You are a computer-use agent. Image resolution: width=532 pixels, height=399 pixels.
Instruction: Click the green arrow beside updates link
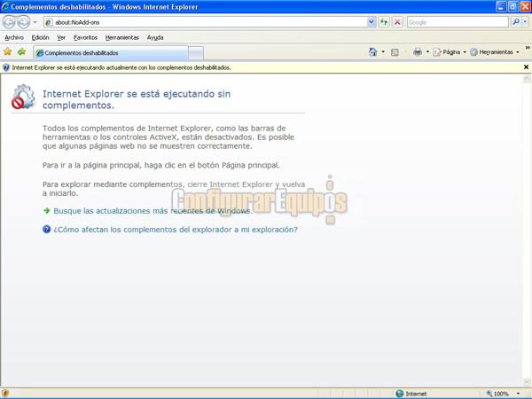pyautogui.click(x=46, y=211)
